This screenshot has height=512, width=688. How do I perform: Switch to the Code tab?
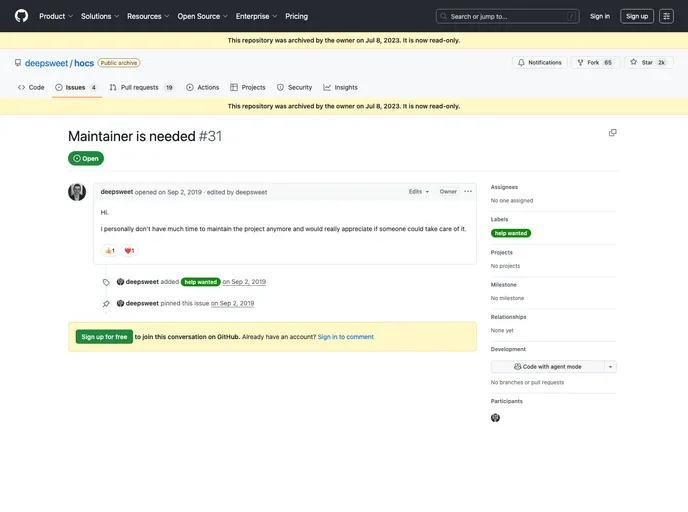(31, 87)
